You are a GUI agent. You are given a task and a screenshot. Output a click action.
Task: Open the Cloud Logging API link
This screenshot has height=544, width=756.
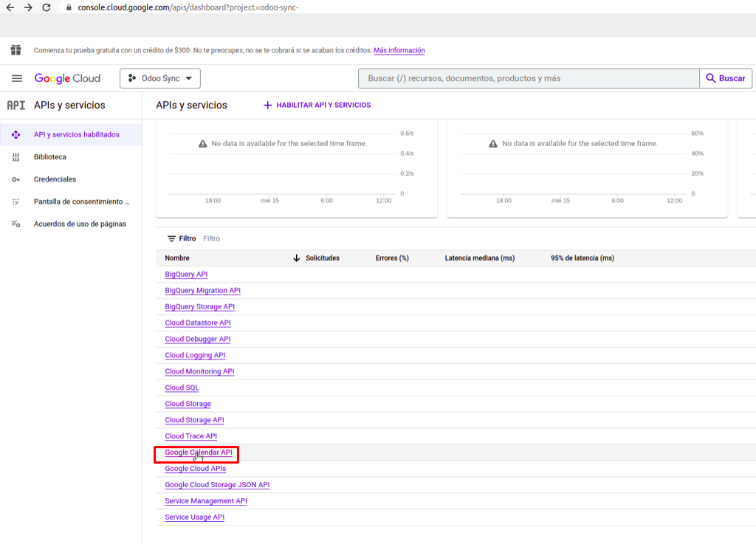195,355
